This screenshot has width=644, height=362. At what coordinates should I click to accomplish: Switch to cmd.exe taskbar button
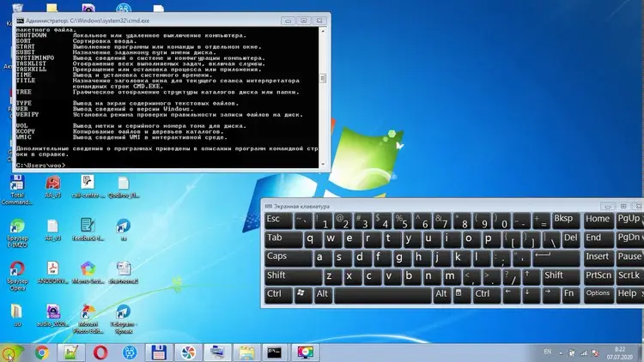(x=275, y=353)
